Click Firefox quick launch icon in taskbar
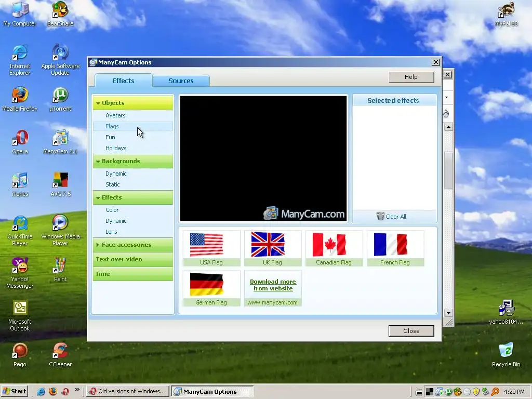Screen dimensions: 532x399 pyautogui.click(x=53, y=392)
